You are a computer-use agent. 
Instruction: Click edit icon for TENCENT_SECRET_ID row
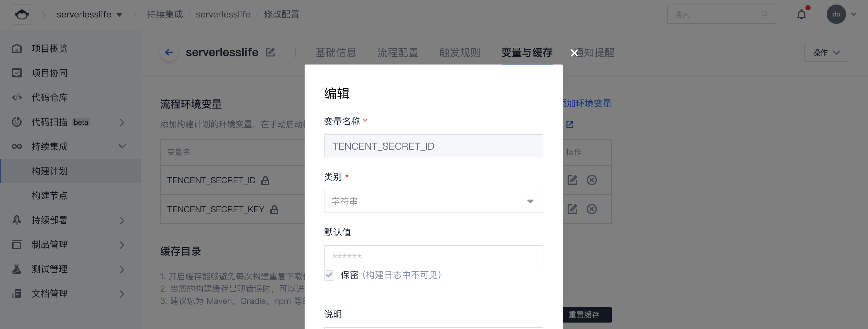pos(572,180)
